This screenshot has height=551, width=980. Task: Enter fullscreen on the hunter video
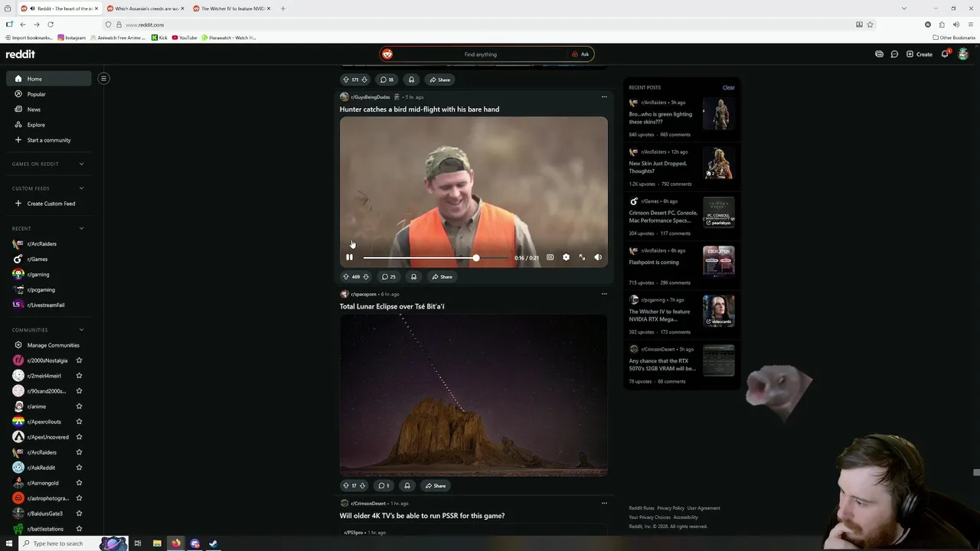click(582, 257)
